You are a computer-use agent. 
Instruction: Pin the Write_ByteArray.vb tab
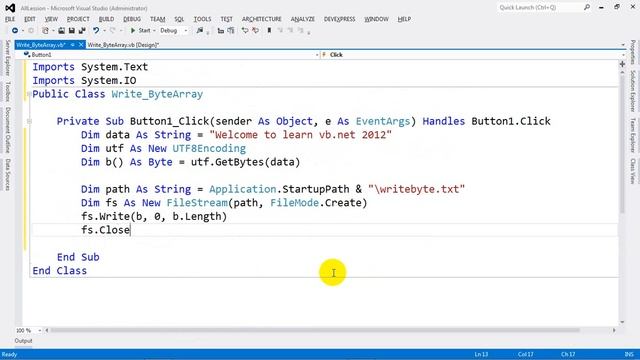point(72,45)
